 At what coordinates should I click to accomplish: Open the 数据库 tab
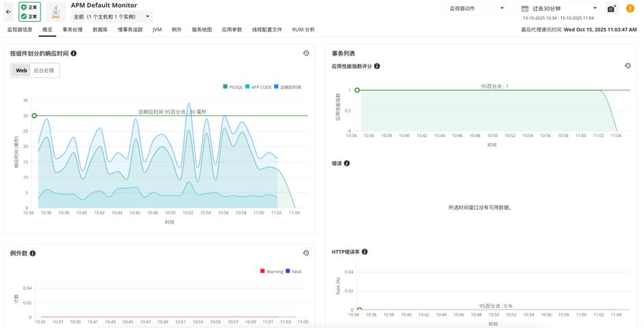pos(100,30)
